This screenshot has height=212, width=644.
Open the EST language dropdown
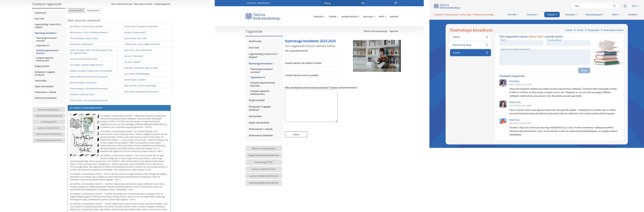[x=635, y=6]
